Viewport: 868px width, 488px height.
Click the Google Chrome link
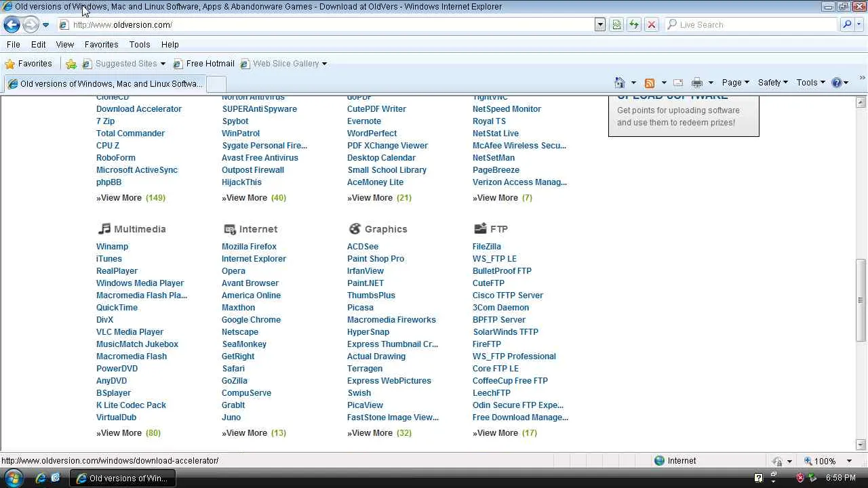tap(251, 320)
